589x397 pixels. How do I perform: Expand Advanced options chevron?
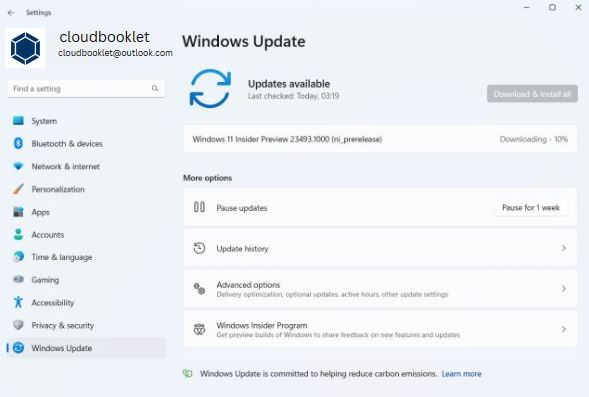(563, 289)
